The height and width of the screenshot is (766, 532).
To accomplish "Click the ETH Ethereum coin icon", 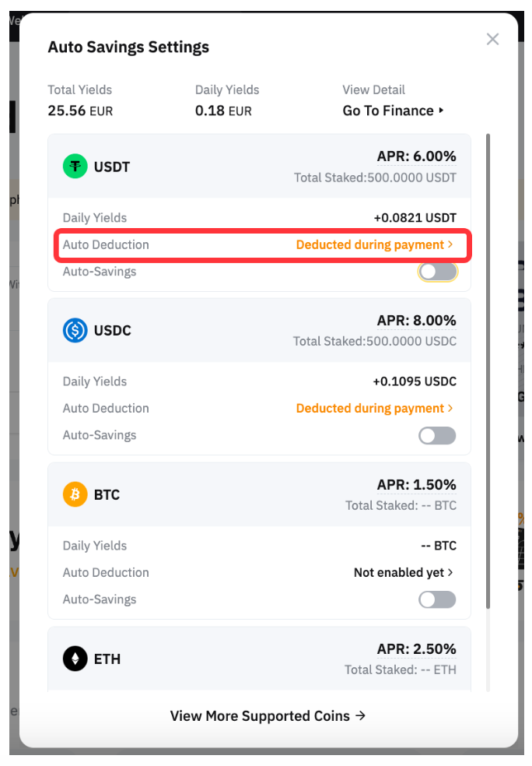I will point(75,659).
